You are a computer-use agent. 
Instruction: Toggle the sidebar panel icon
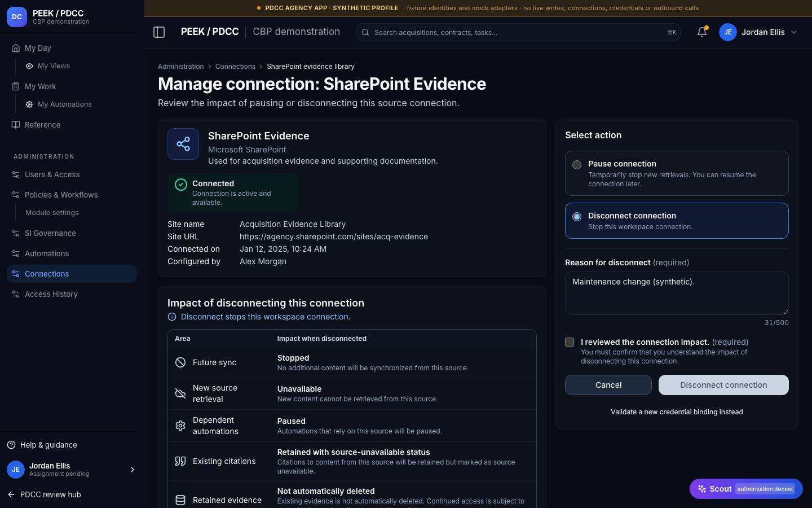pyautogui.click(x=159, y=32)
